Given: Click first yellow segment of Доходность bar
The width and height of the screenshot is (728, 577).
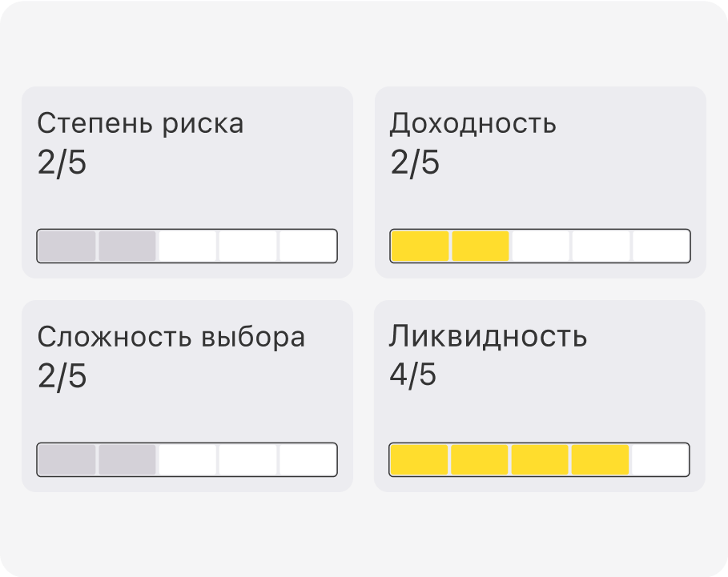Looking at the screenshot, I should [420, 246].
